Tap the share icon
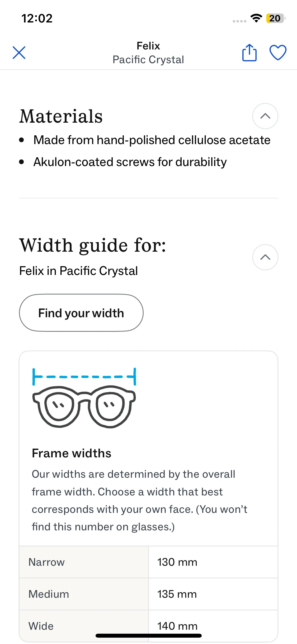297x644 pixels. (x=249, y=53)
